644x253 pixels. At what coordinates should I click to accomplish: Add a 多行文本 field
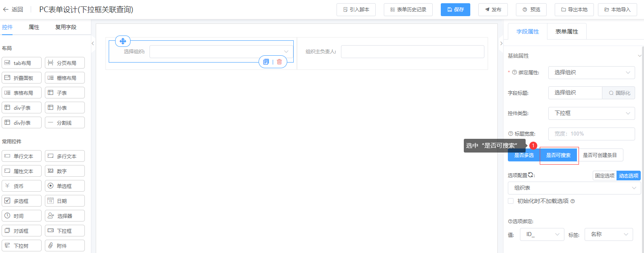tap(65, 156)
